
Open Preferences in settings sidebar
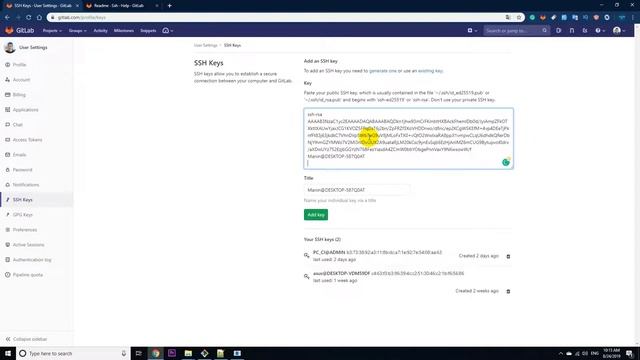tap(24, 230)
